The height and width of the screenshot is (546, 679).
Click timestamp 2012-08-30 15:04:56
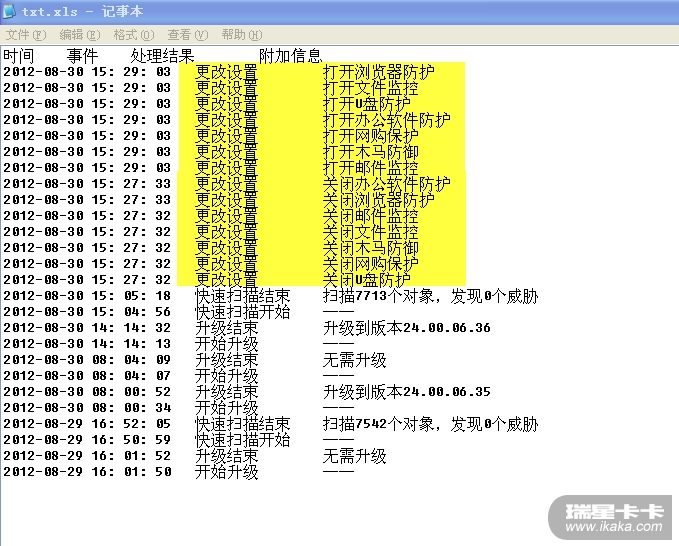[x=87, y=312]
